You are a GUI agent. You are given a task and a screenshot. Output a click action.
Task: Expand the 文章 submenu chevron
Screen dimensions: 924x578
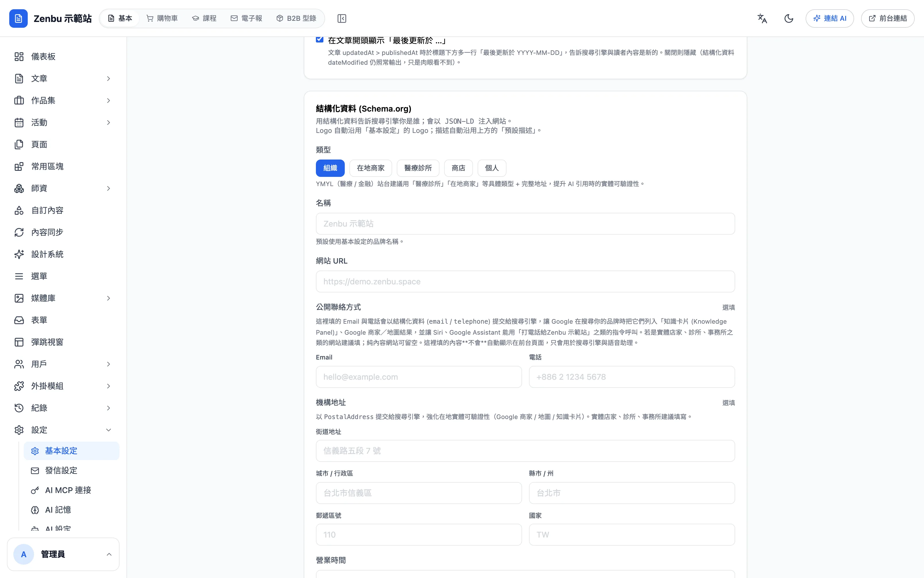click(109, 78)
